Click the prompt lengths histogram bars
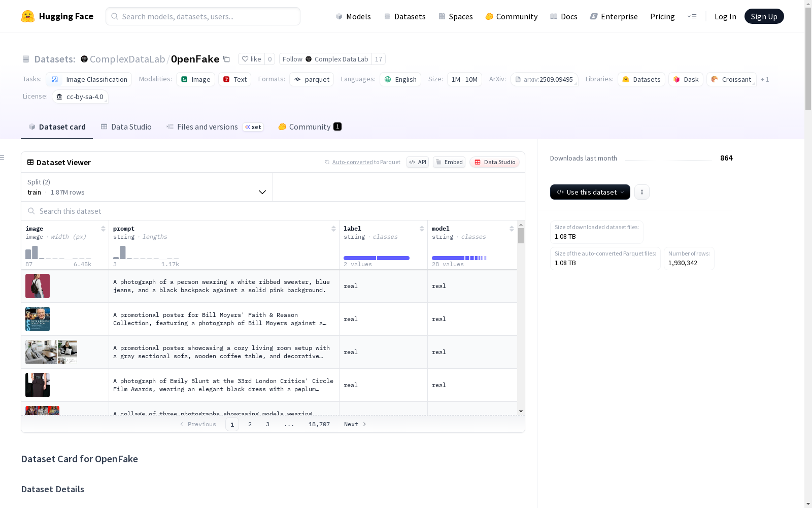 (x=146, y=252)
